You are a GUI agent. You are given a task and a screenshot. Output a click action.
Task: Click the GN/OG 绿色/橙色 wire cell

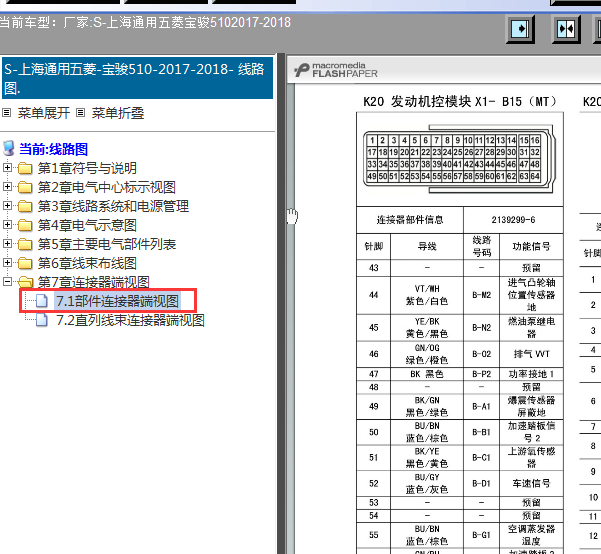tap(427, 354)
